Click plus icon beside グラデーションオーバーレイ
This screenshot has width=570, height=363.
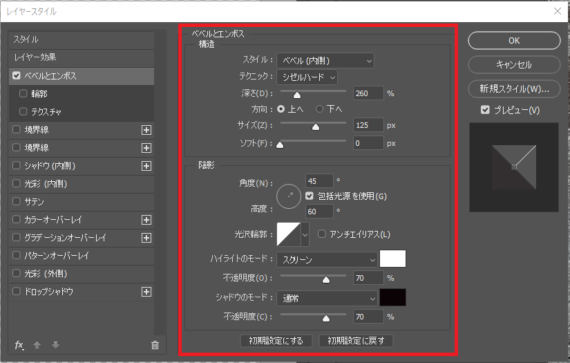click(x=146, y=238)
